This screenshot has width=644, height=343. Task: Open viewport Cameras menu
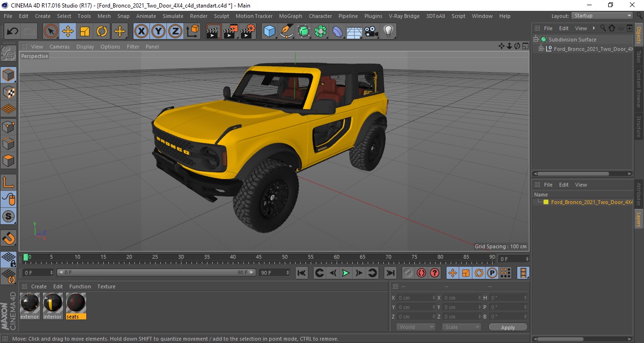click(x=59, y=47)
